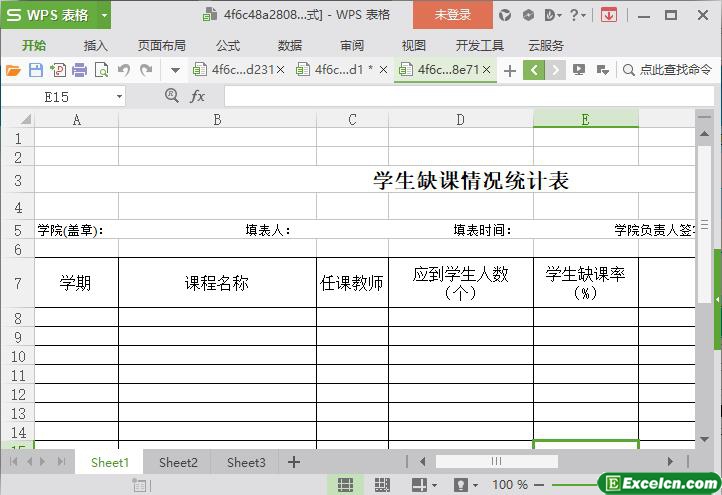722x495 pixels.
Task: Open the feedback dropdown icon in title bar
Action: tap(553, 16)
